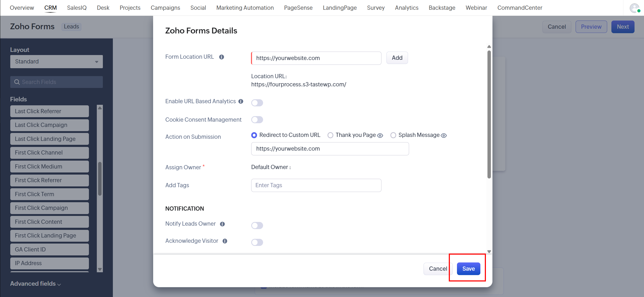Viewport: 644px width, 297px height.
Task: Open the SalesIQ tab
Action: (x=77, y=8)
